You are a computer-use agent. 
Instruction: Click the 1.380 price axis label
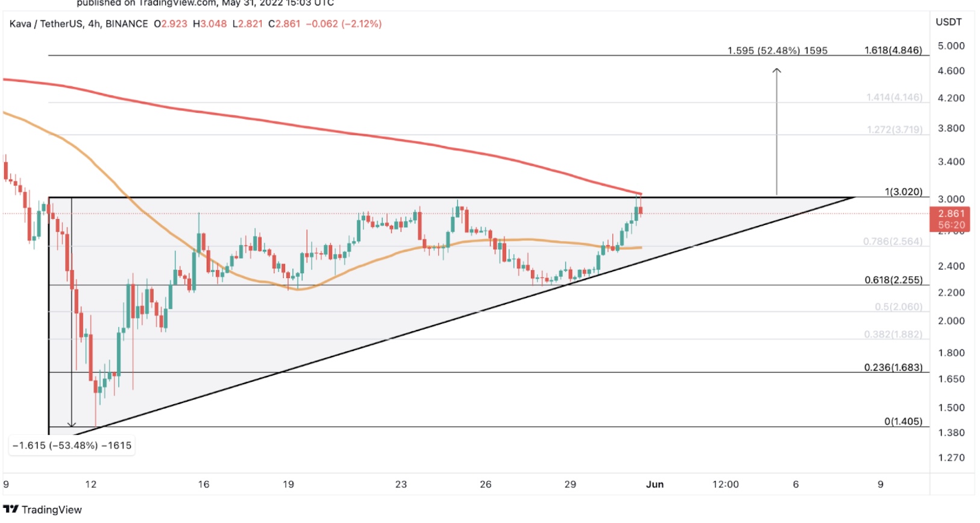point(952,433)
